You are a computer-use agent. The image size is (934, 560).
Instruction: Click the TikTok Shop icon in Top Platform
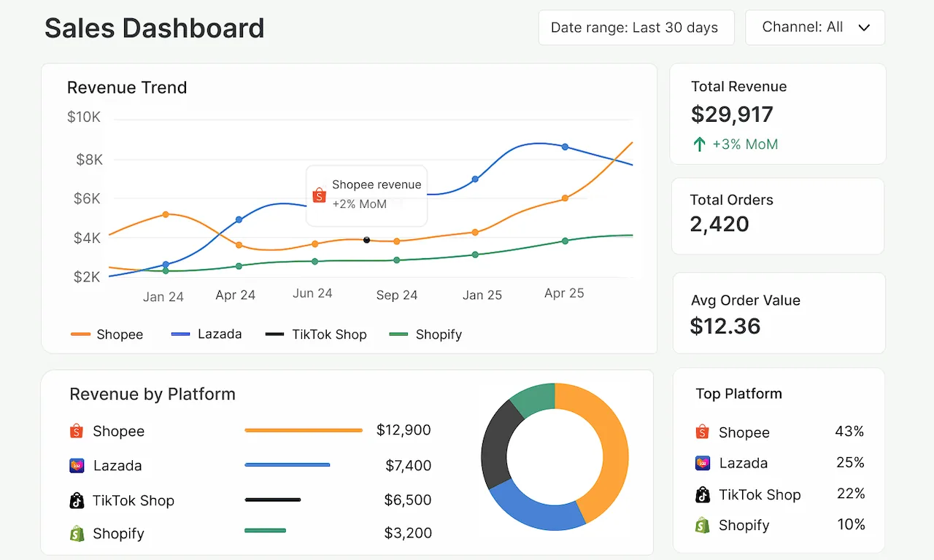coord(701,494)
